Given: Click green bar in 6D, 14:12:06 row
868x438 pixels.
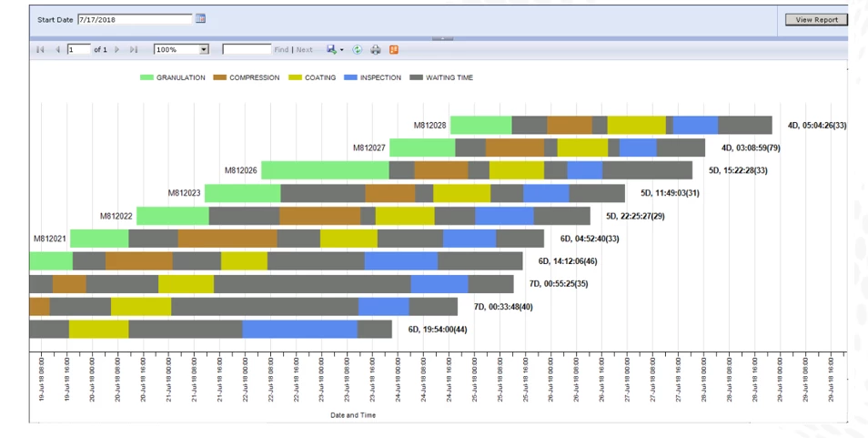Looking at the screenshot, I should (51, 260).
